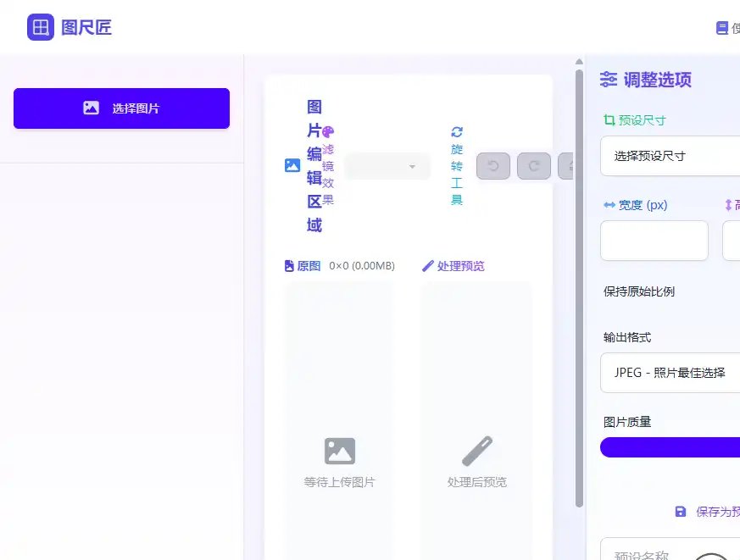
Task: Click the vertical scrollbar of editing area
Action: 579,288
